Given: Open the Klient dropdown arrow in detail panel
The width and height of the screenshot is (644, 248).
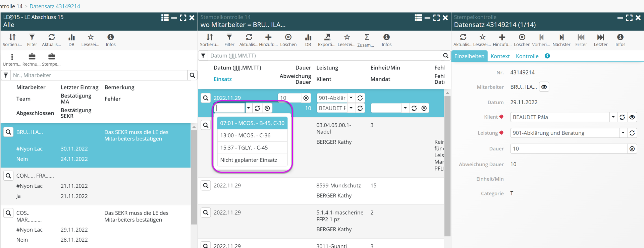Looking at the screenshot, I should [613, 117].
